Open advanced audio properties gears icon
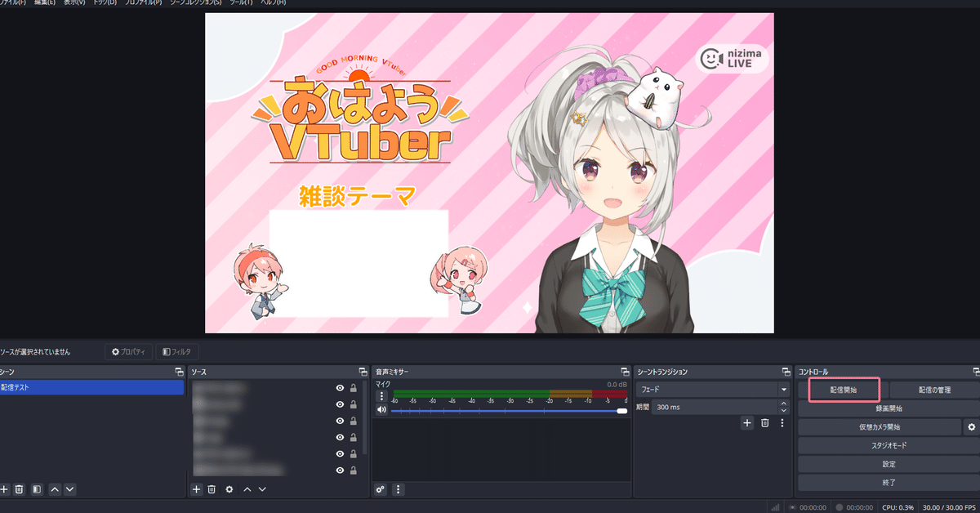 click(381, 488)
